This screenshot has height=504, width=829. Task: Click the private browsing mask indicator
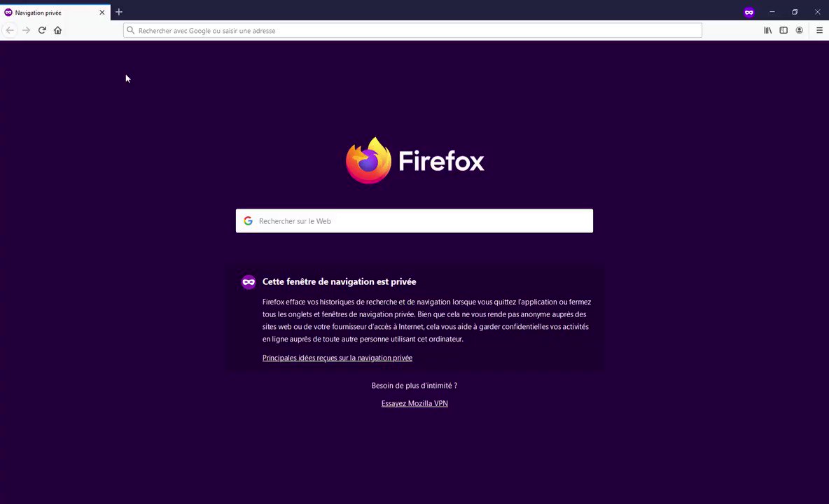748,12
